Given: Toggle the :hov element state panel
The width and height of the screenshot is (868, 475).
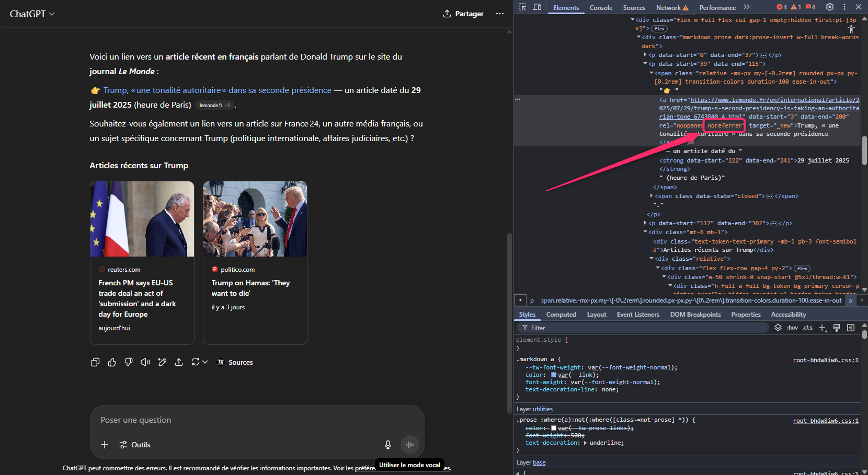Looking at the screenshot, I should (x=792, y=328).
